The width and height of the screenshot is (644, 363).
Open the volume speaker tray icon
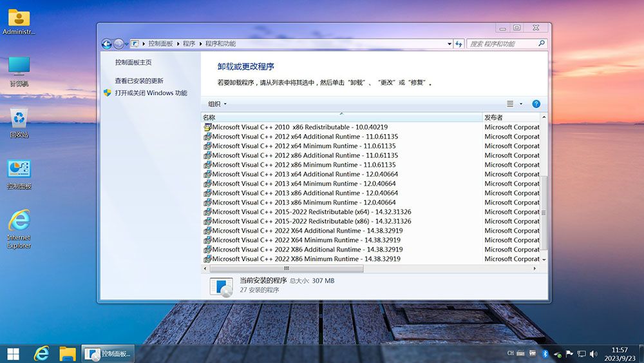pos(594,353)
